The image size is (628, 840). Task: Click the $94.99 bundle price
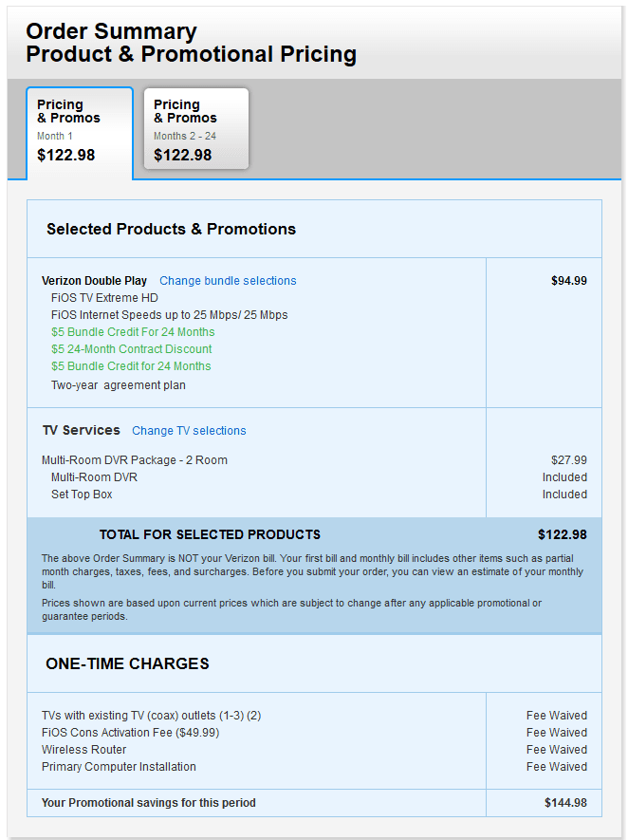(568, 281)
